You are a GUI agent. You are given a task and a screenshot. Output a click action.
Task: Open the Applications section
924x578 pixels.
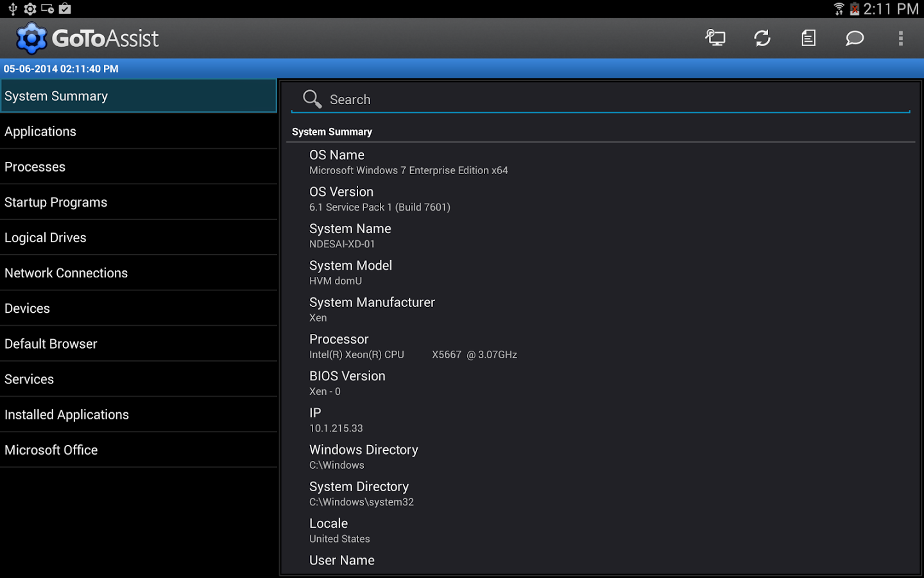coord(139,131)
